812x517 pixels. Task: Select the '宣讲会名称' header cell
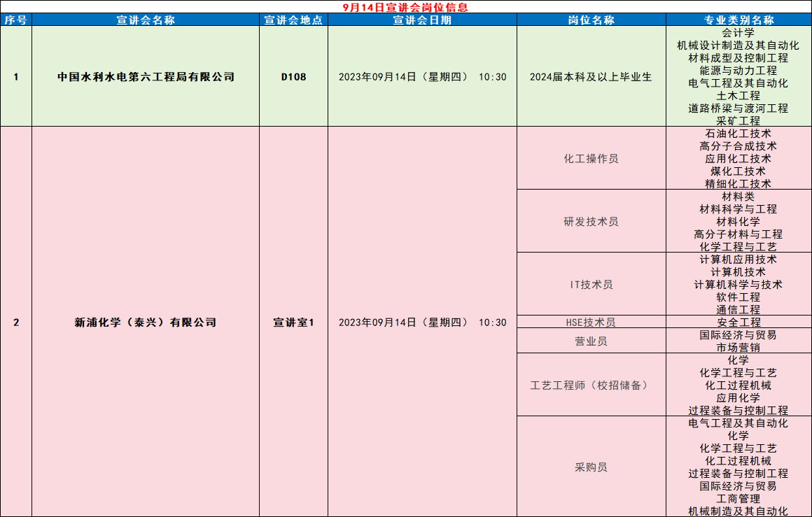[x=146, y=20]
